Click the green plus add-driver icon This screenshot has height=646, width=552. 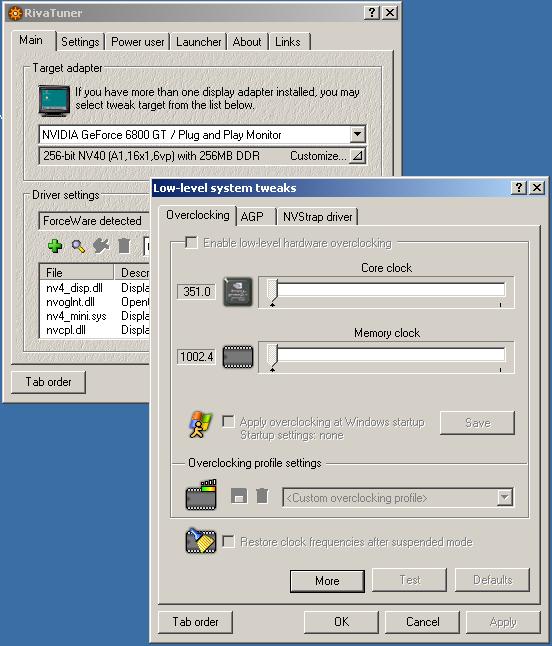(x=55, y=246)
